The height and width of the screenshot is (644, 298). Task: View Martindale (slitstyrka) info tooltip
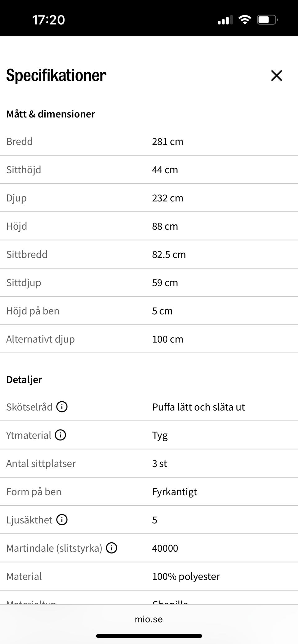tap(111, 548)
